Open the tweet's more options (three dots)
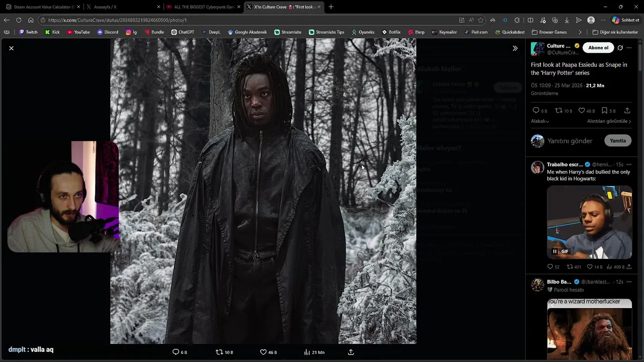 629,48
